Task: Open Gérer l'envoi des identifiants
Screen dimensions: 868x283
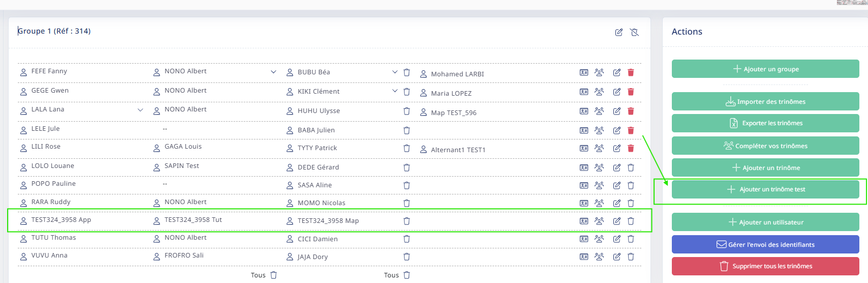Action: coord(765,244)
